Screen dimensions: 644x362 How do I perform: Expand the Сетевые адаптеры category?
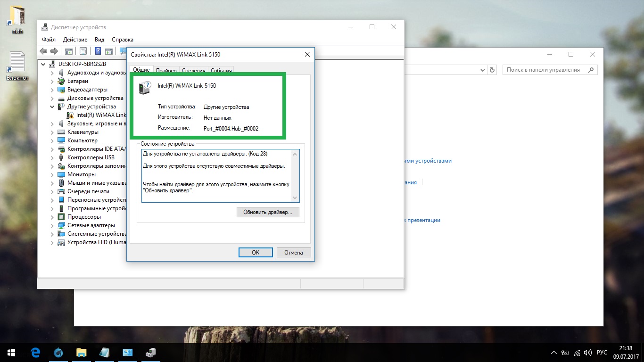(x=52, y=225)
